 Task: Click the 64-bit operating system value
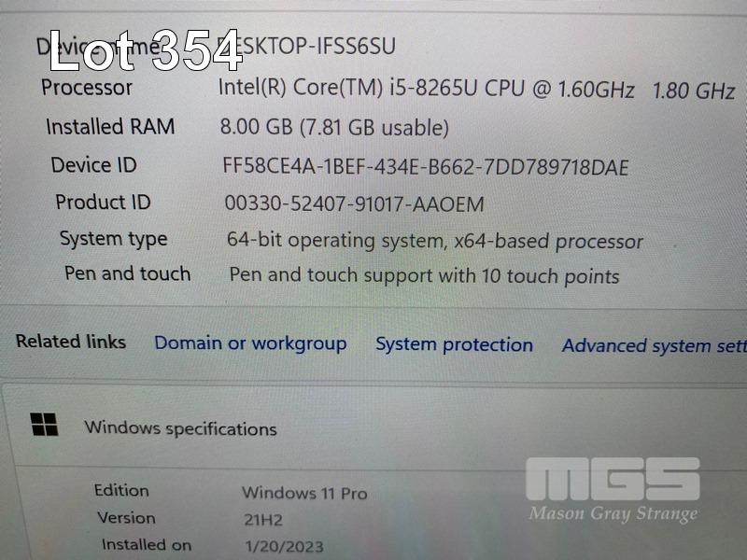(434, 241)
